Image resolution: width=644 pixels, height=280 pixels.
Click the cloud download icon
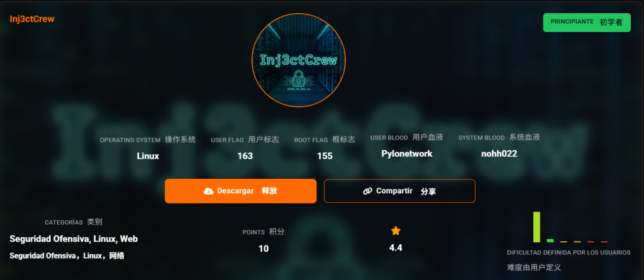click(x=209, y=191)
